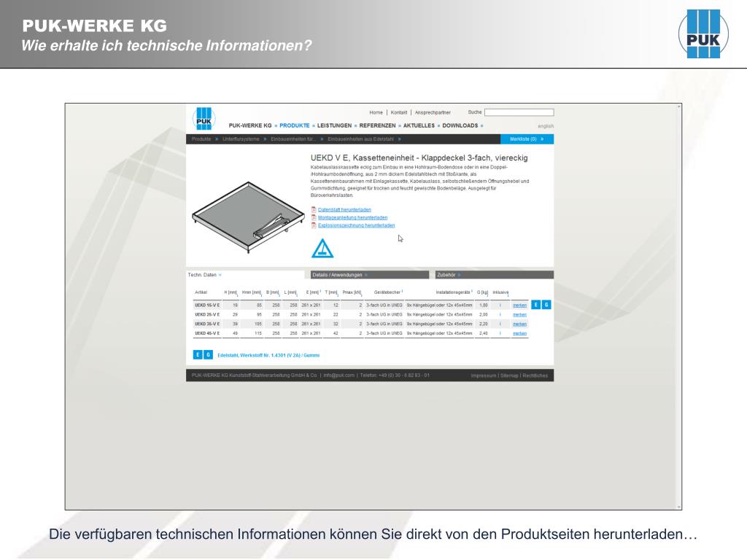
Task: Open the DOWNLOADS menu item
Action: click(x=460, y=125)
